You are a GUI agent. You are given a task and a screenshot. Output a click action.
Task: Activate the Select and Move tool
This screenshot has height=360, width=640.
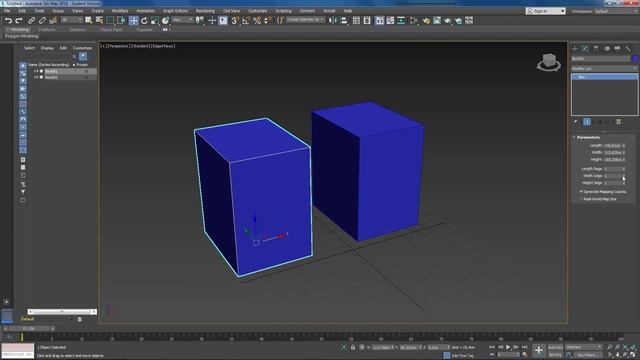click(x=133, y=20)
